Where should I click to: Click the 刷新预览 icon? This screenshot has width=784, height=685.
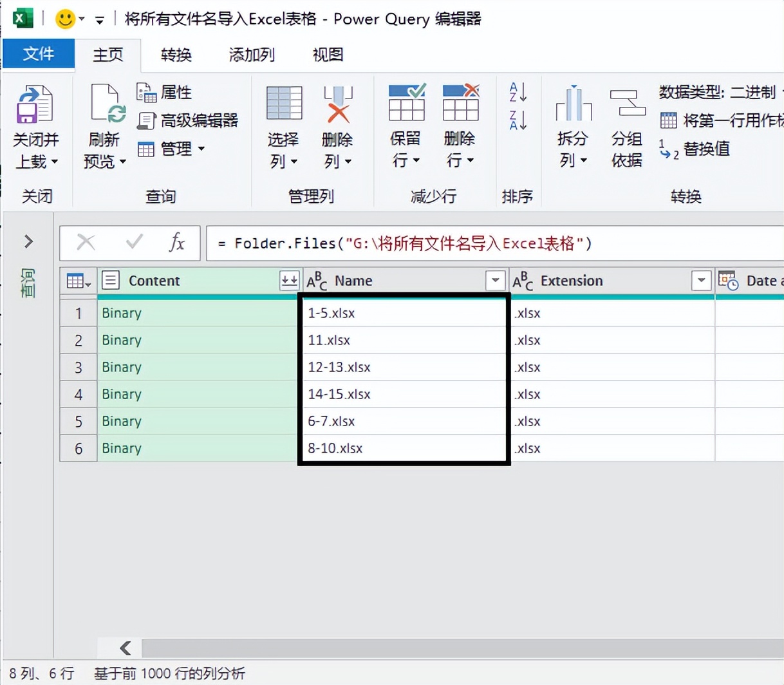tap(107, 104)
